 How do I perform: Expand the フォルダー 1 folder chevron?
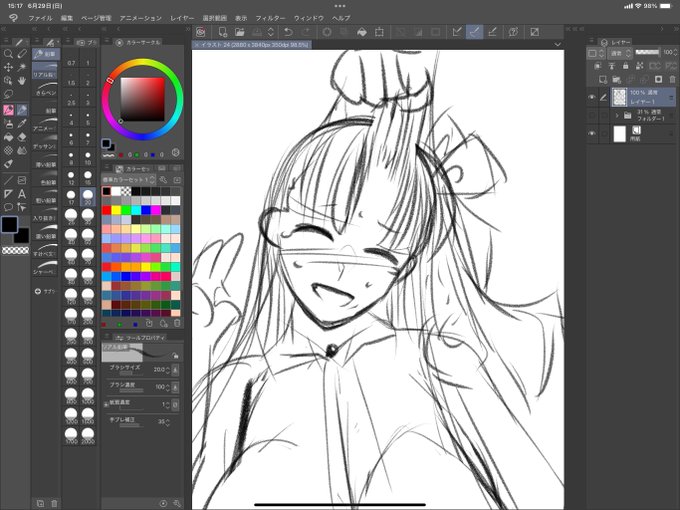point(617,115)
